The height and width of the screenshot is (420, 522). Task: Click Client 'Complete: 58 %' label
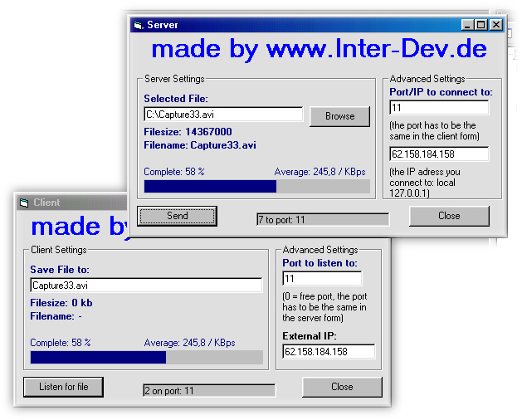click(x=61, y=343)
